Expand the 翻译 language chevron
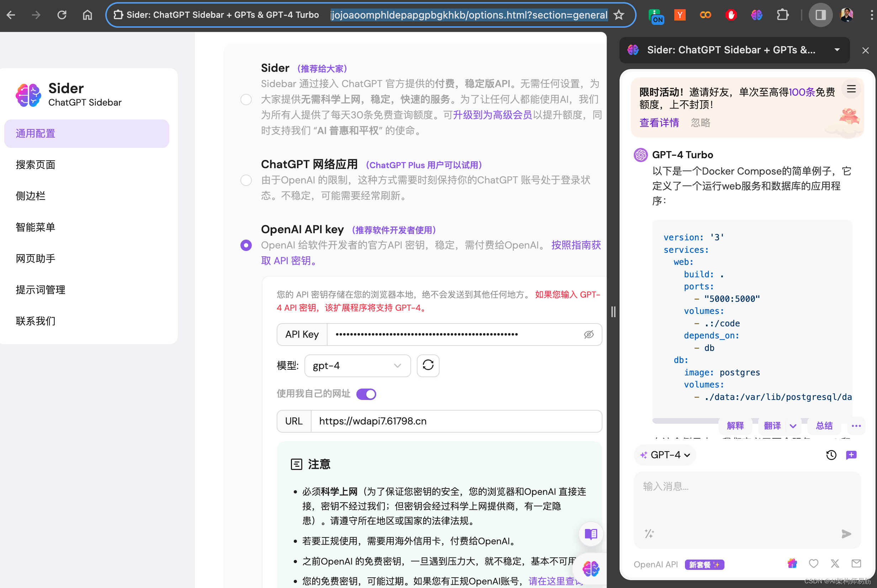 pos(793,426)
